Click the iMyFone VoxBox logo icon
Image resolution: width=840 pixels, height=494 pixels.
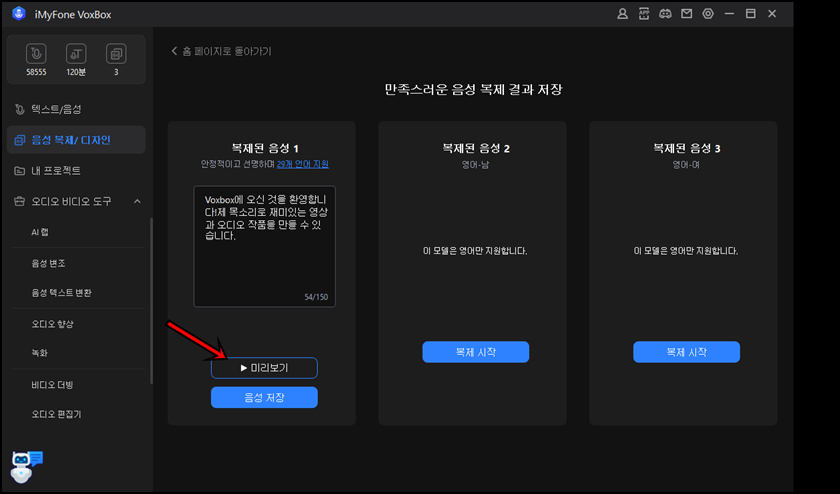(19, 14)
